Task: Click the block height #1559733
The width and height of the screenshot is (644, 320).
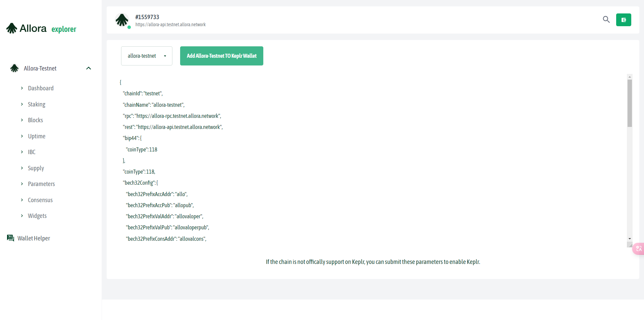Action: point(147,17)
